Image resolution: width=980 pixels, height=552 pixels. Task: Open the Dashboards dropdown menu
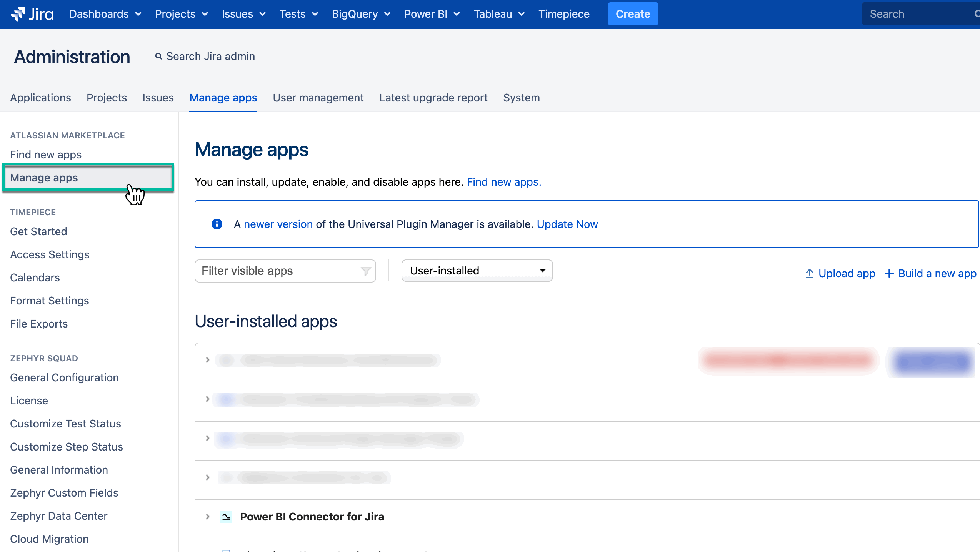[x=105, y=14]
